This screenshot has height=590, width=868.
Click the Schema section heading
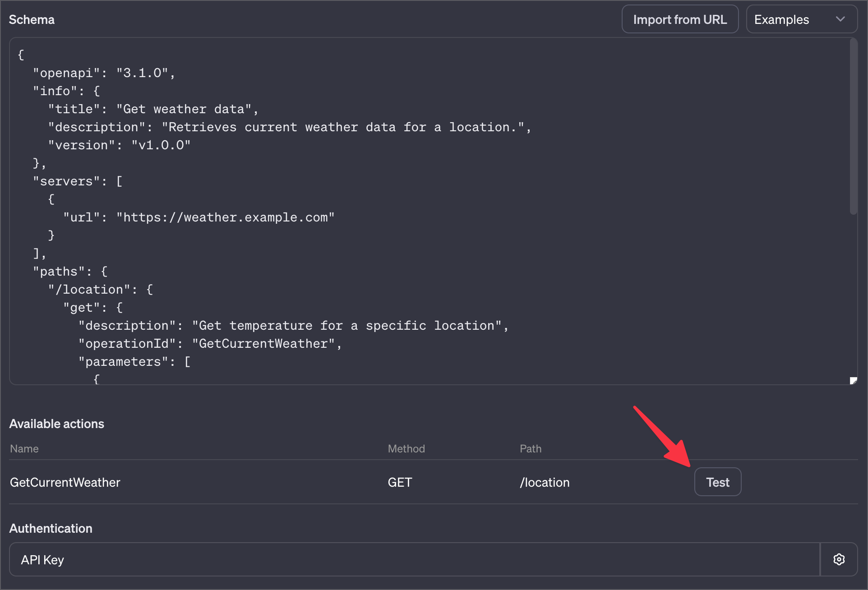pyautogui.click(x=32, y=20)
